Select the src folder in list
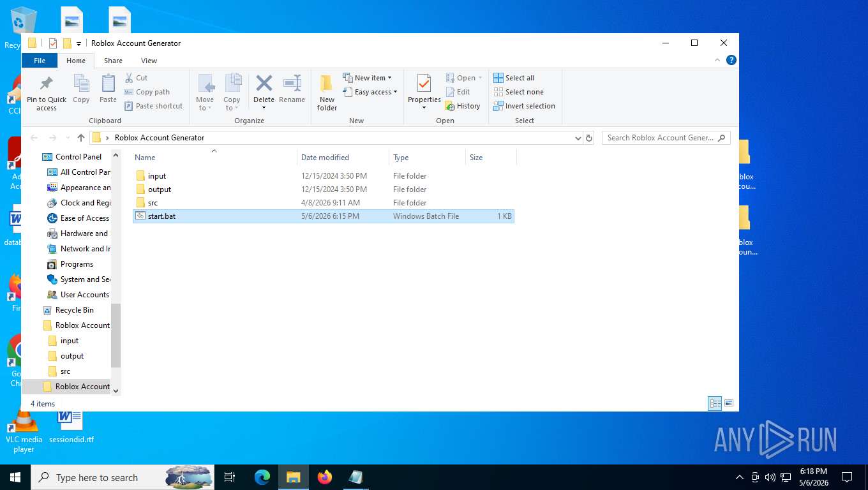 (323, 203)
